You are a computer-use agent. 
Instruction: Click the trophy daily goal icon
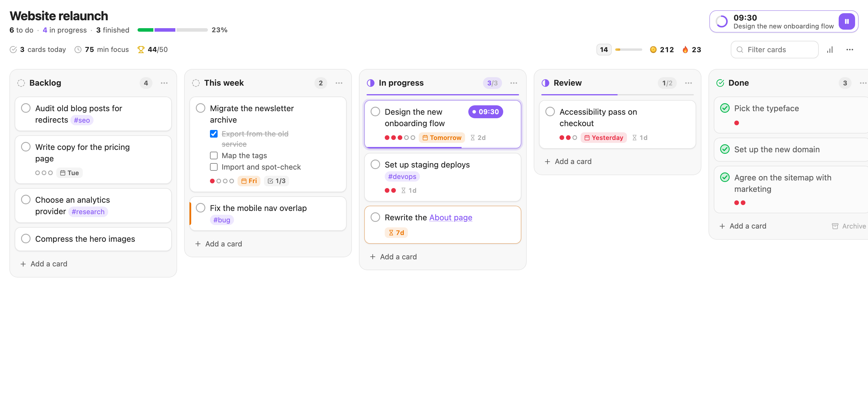(x=141, y=50)
